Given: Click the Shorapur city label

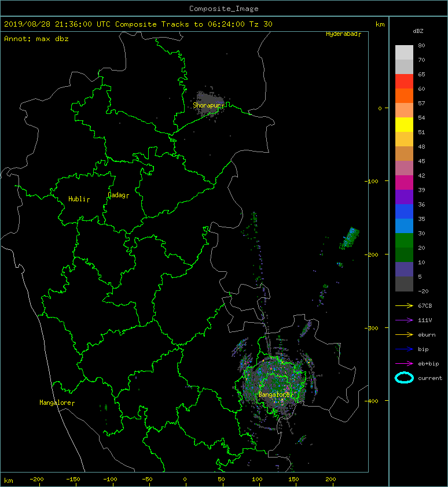Looking at the screenshot, I should click(x=208, y=105).
